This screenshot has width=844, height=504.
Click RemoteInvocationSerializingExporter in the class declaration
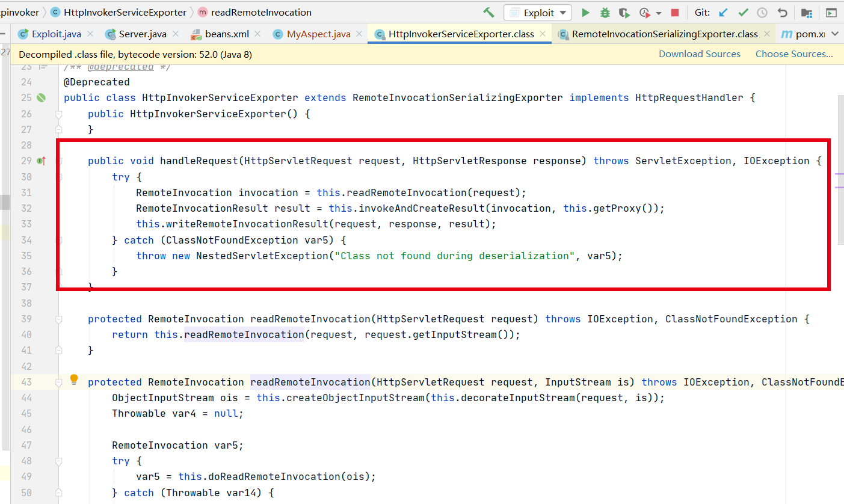[x=457, y=97]
